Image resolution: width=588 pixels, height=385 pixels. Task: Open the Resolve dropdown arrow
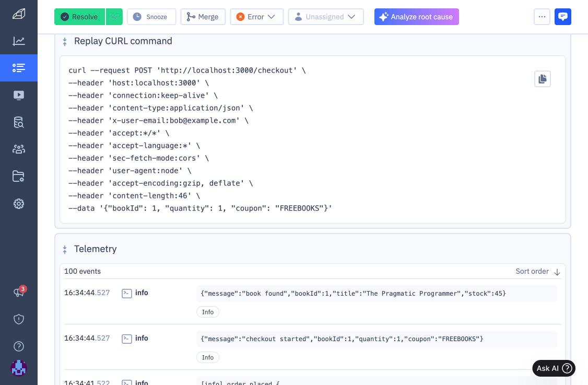point(114,17)
